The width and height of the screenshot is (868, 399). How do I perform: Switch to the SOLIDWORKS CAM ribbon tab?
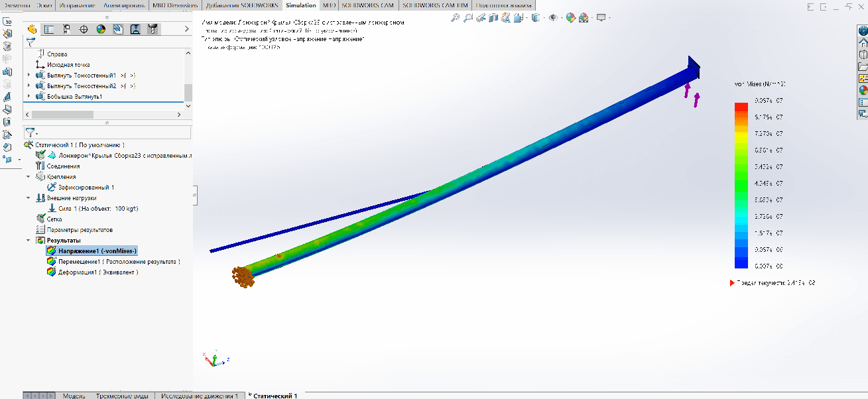click(x=367, y=5)
